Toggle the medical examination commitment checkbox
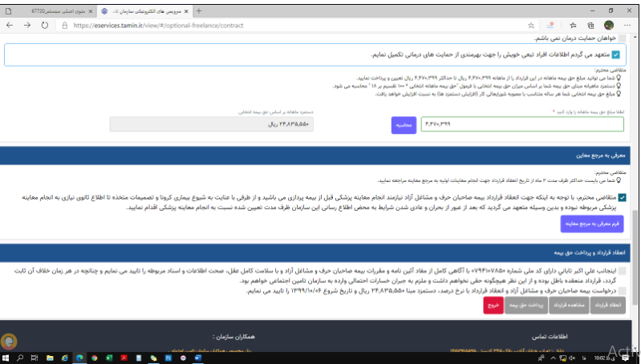Screen dimensions: 641x364 tap(622, 197)
